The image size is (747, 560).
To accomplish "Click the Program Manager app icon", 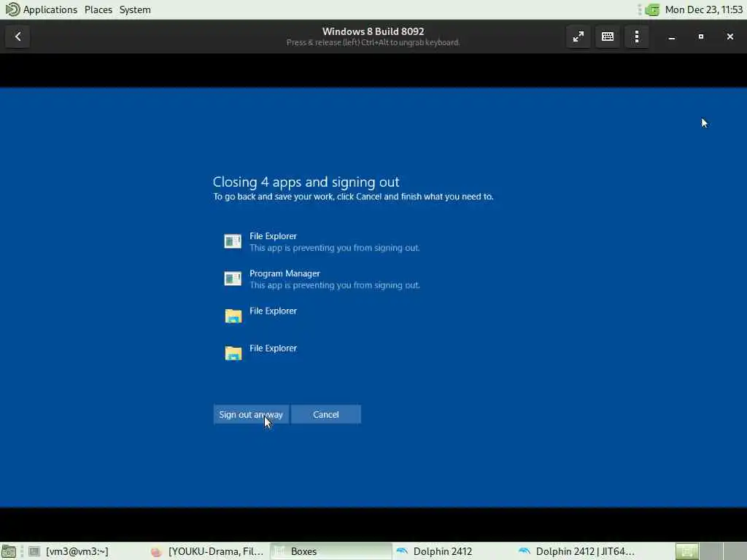I will pyautogui.click(x=233, y=279).
